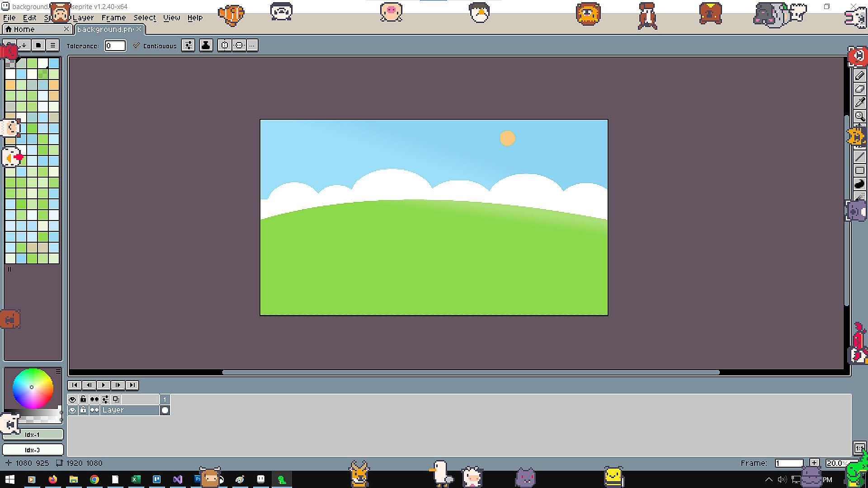Click the paint bucket ink button
Image resolution: width=868 pixels, height=488 pixels.
tap(206, 45)
